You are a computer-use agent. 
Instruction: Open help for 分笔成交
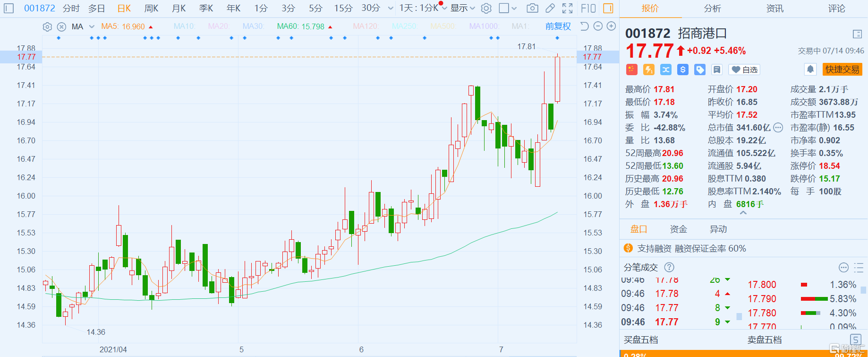[669, 267]
